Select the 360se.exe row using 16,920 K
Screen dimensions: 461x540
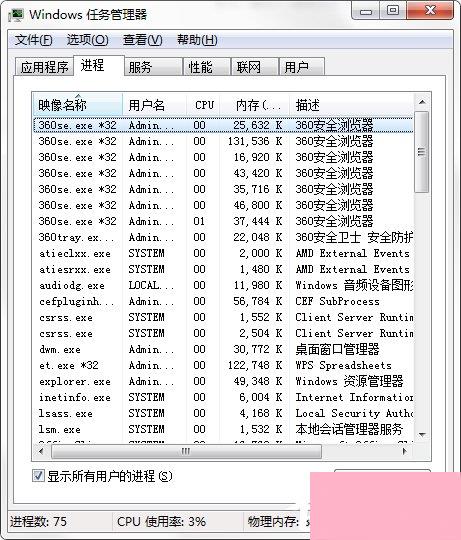tap(223, 157)
